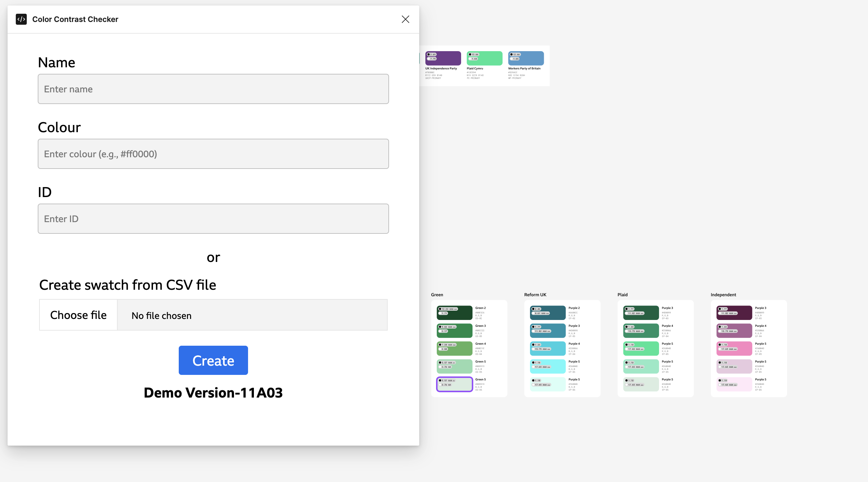868x482 pixels.
Task: Click the Colour input field
Action: 213,154
